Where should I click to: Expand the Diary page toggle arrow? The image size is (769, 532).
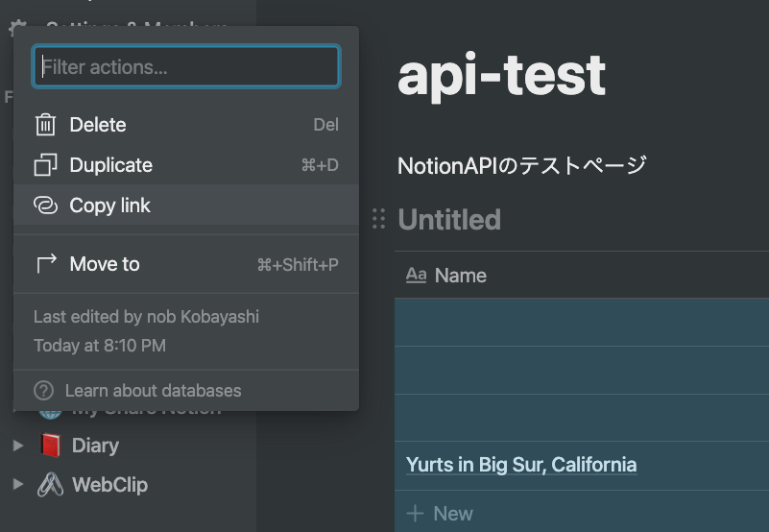[x=18, y=446]
